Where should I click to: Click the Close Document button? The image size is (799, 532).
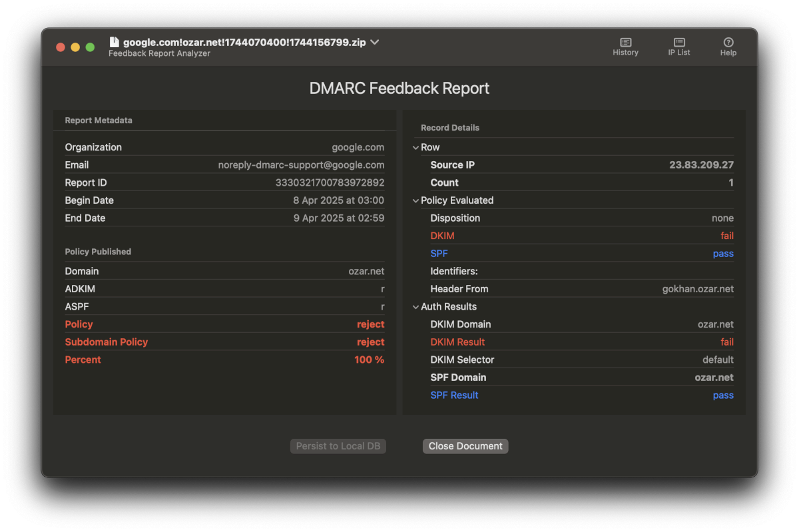coord(465,446)
